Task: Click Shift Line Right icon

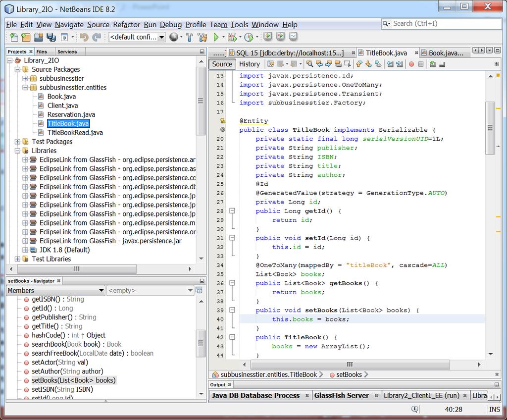Action: (400, 64)
